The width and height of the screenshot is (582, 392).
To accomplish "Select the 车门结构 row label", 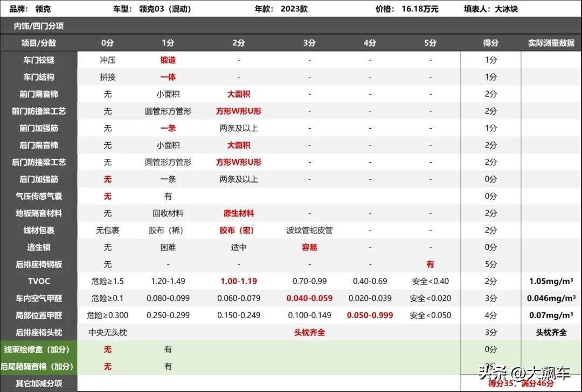I will click(39, 77).
